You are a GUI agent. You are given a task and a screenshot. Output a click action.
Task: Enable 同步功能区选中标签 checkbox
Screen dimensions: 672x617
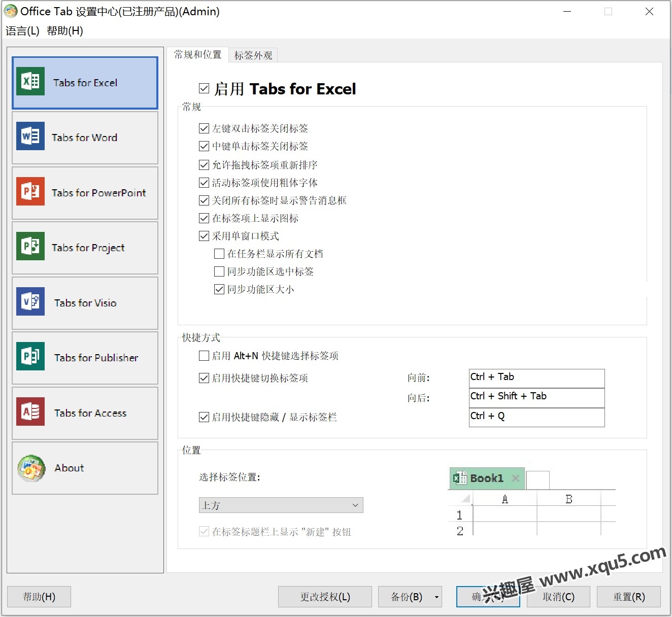point(219,271)
